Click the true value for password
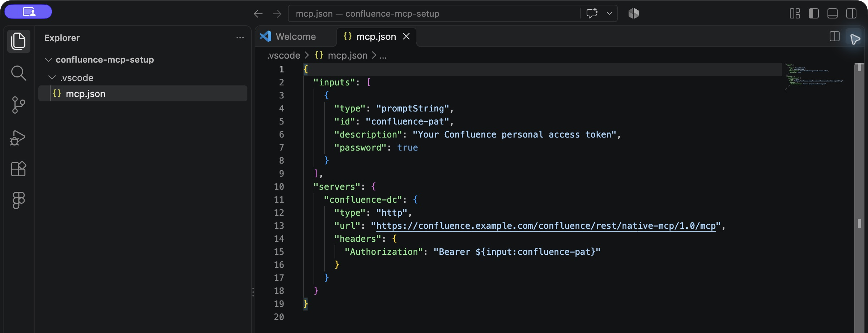 408,147
